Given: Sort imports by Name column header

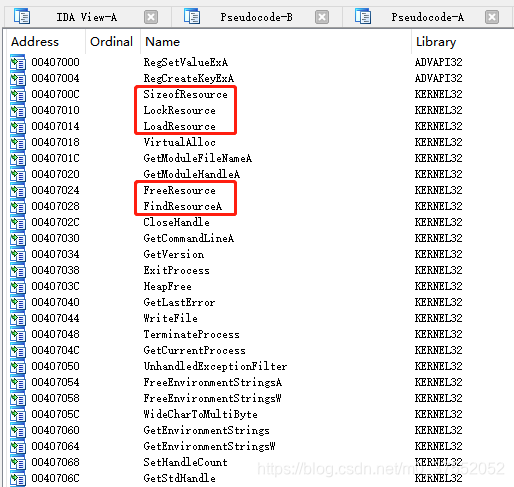Looking at the screenshot, I should tap(163, 42).
